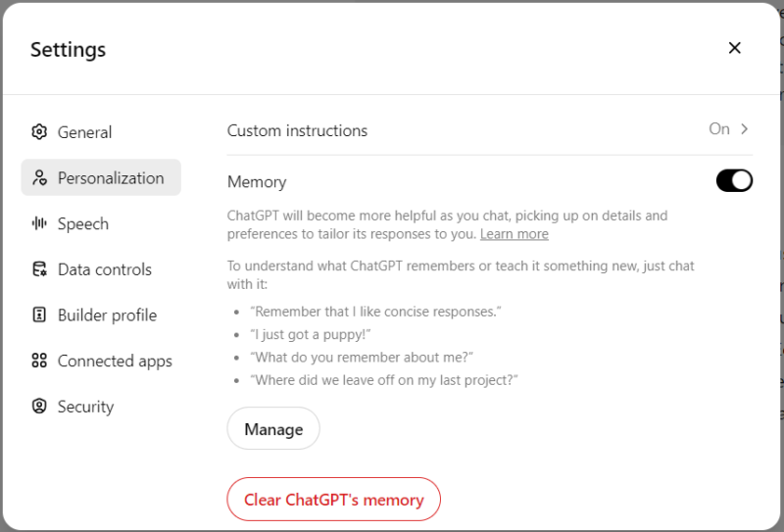Screen dimensions: 784x532
Task: Click the General gear icon
Action: click(39, 132)
